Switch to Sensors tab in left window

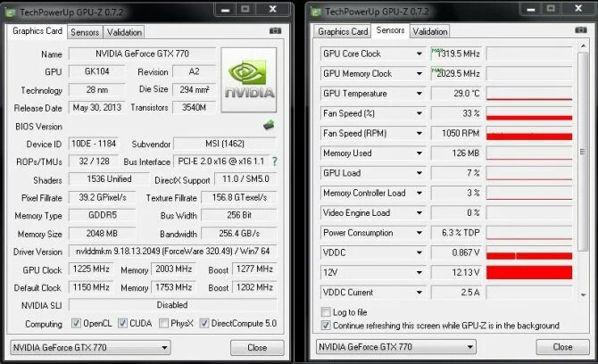point(85,32)
